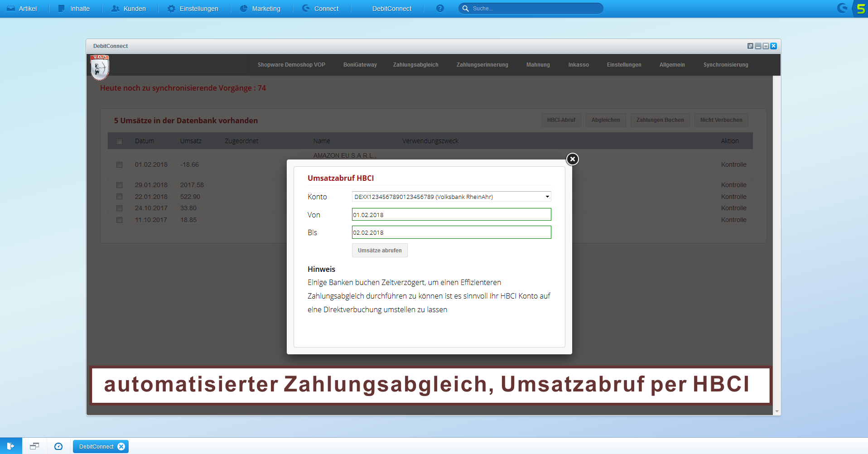Open Shopware Demoshop VOP tab
868x454 pixels.
(x=291, y=65)
